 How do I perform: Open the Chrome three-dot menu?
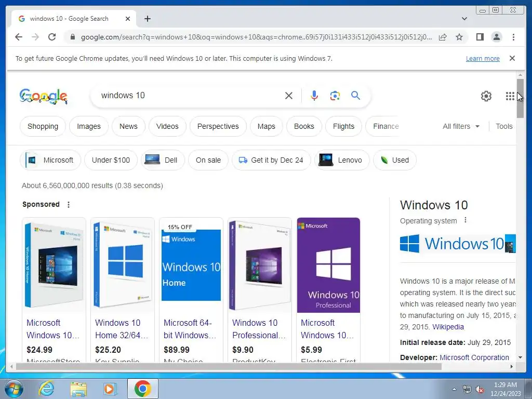tap(513, 37)
